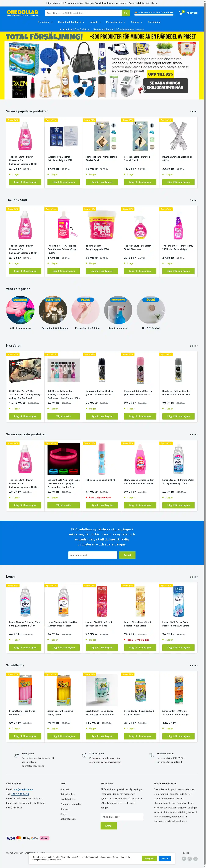Viewport: 206px width, 868px height.
Task: Click Välj alternativ for Led Light Belt
Action: [63, 505]
